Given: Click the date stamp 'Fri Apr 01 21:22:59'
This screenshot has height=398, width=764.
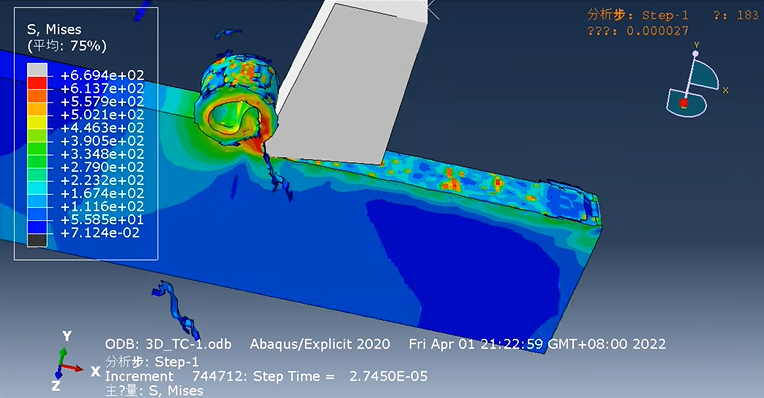Looking at the screenshot, I should coord(476,344).
